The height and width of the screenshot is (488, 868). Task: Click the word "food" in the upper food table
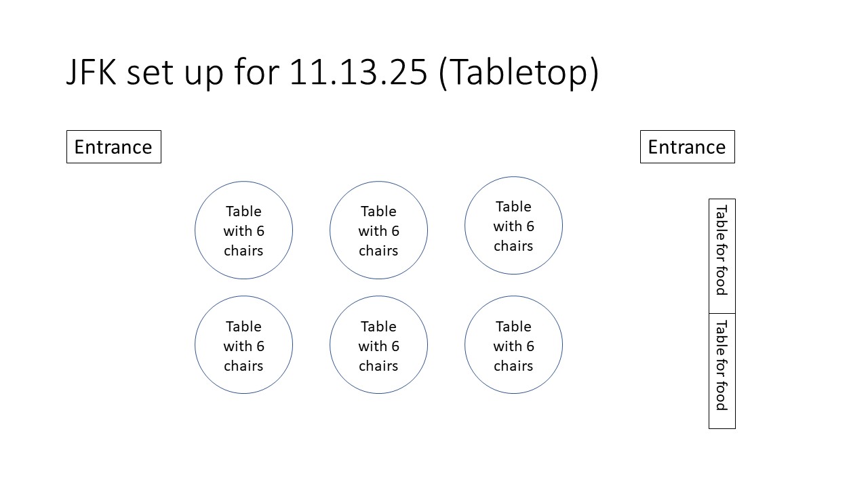point(722,281)
